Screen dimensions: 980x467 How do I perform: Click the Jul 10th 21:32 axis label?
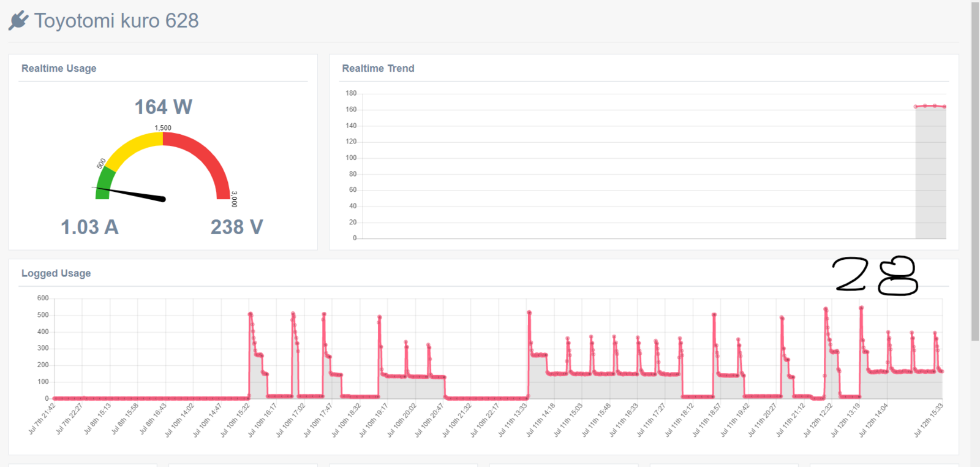pyautogui.click(x=457, y=420)
